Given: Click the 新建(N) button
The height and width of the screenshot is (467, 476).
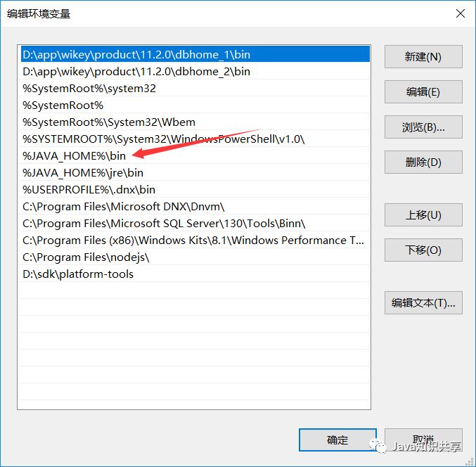Looking at the screenshot, I should point(423,57).
